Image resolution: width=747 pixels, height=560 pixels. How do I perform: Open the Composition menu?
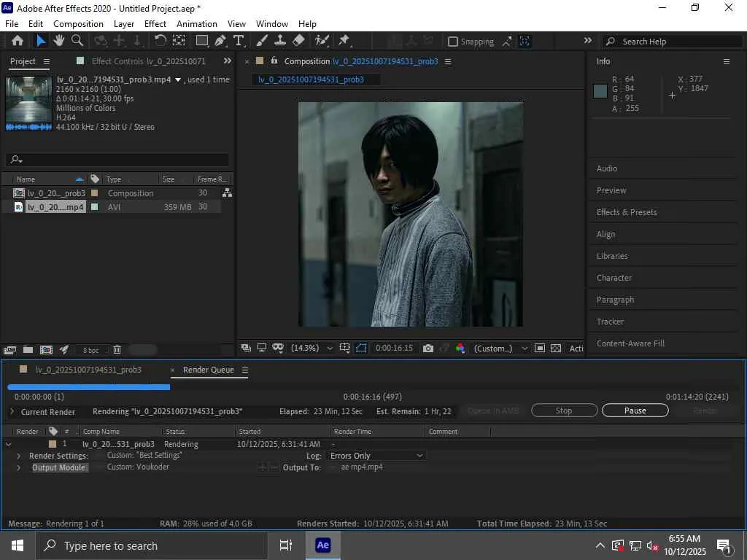point(78,24)
